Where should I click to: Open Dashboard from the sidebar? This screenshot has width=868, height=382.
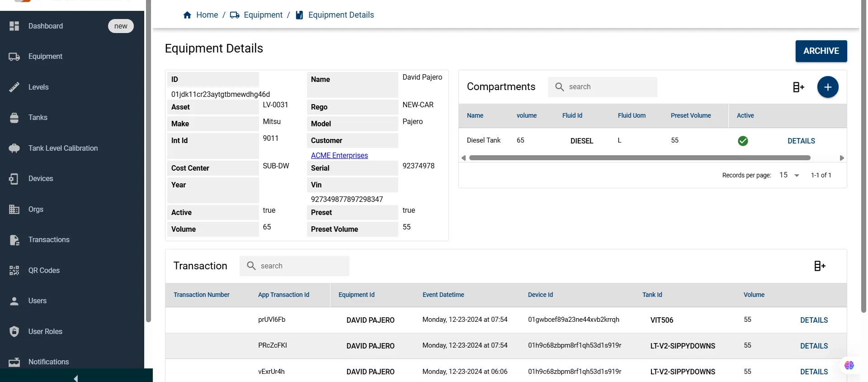pyautogui.click(x=46, y=26)
